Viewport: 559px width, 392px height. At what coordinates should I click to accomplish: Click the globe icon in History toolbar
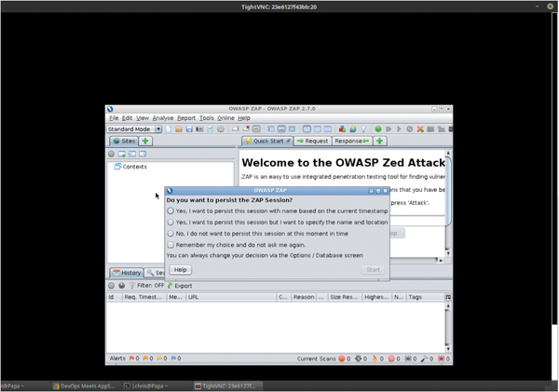click(x=122, y=286)
